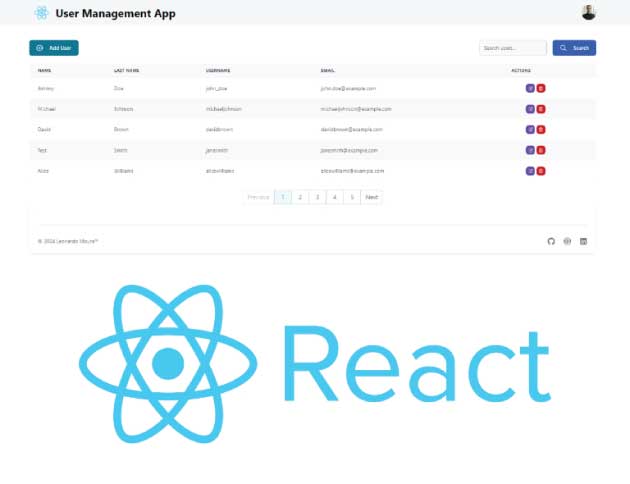The height and width of the screenshot is (484, 630).
Task: Select the janesmith username cell
Action: tap(217, 150)
